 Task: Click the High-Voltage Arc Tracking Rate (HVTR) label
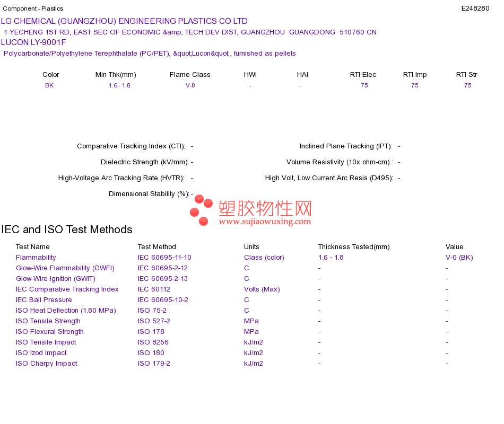pos(121,178)
